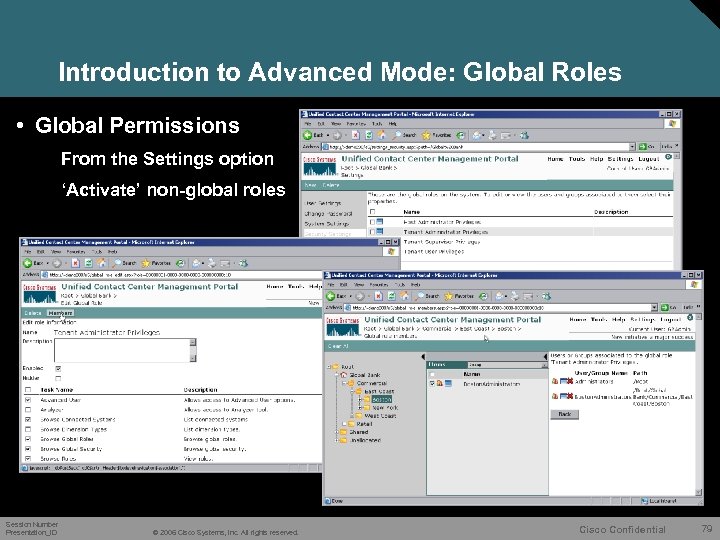The image size is (720, 540).
Task: Open Favorites in the Edit Global Role window toolbar
Action: tap(157, 263)
